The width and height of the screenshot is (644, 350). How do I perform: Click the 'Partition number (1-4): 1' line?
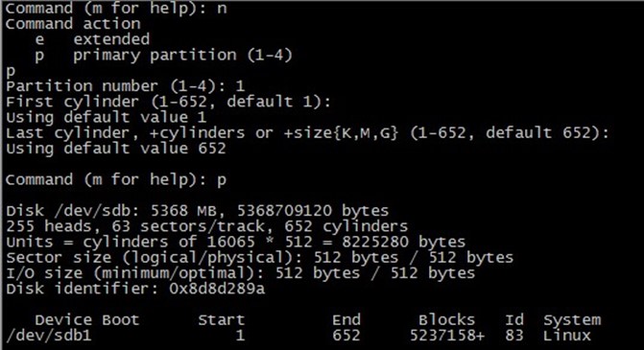126,86
